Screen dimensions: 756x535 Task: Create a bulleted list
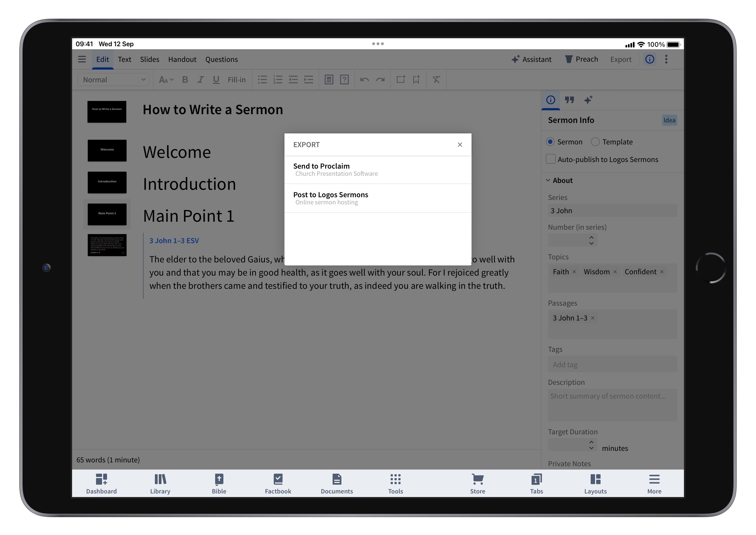click(262, 79)
